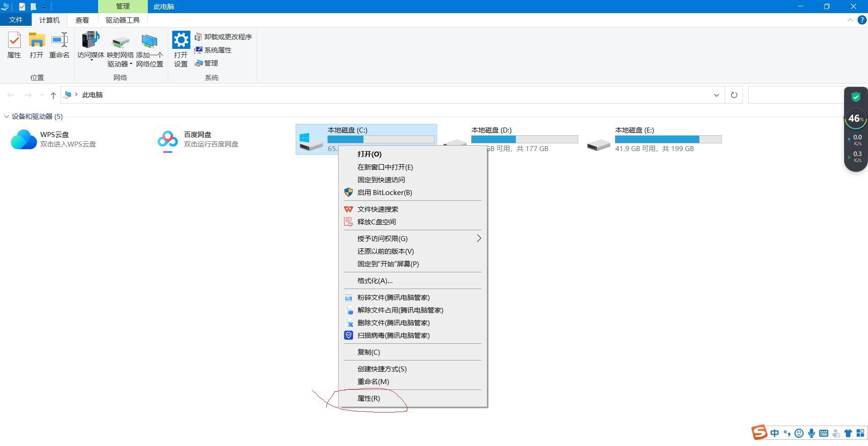Click the D: drive usage bar
The height and width of the screenshot is (446, 868).
coord(524,139)
